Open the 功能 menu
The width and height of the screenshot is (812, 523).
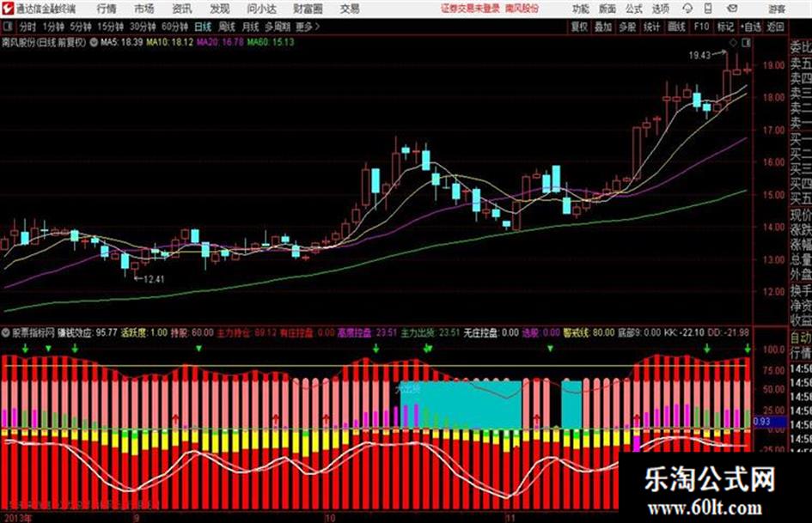[581, 9]
